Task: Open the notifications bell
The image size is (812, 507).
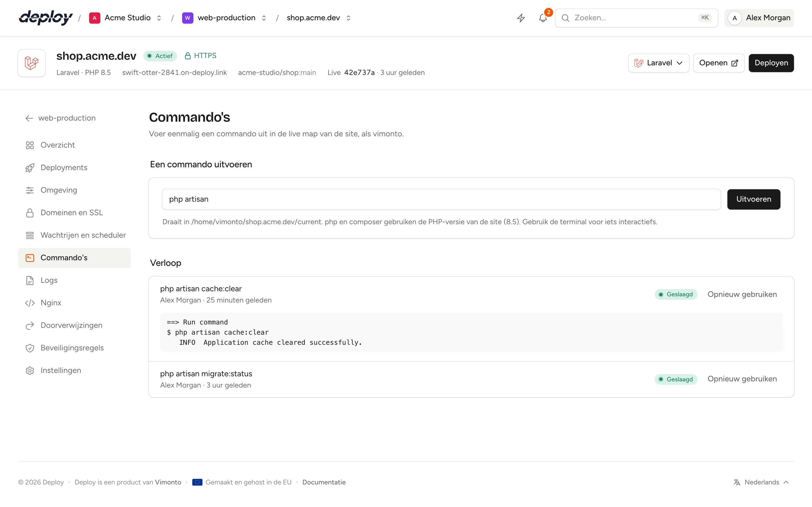Action: click(x=543, y=18)
